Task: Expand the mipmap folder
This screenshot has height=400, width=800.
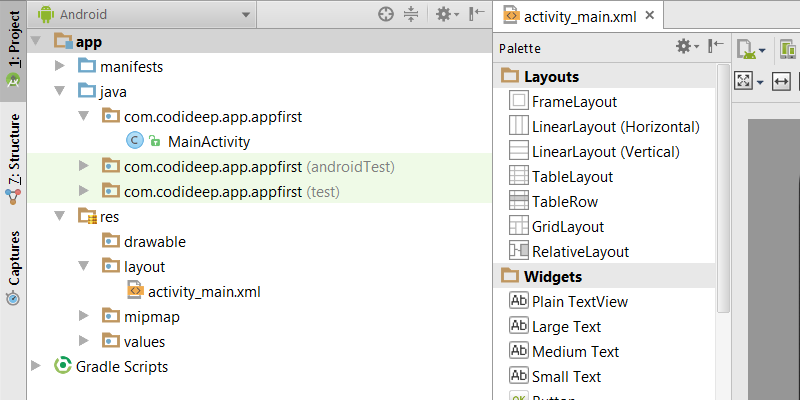Action: (84, 317)
